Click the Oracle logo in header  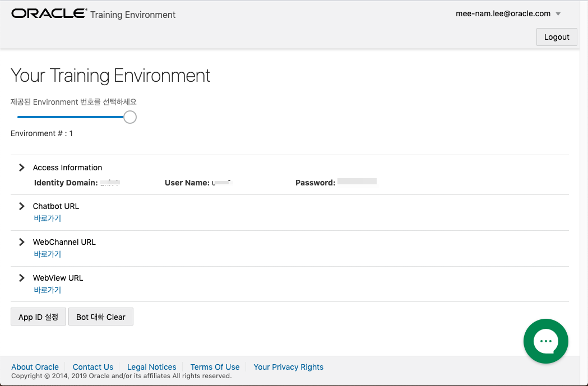coord(49,13)
